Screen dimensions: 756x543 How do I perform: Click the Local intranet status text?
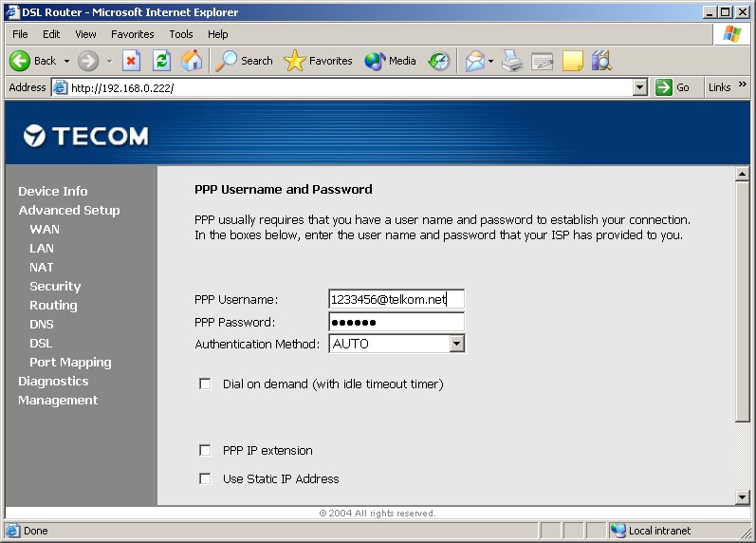click(659, 531)
